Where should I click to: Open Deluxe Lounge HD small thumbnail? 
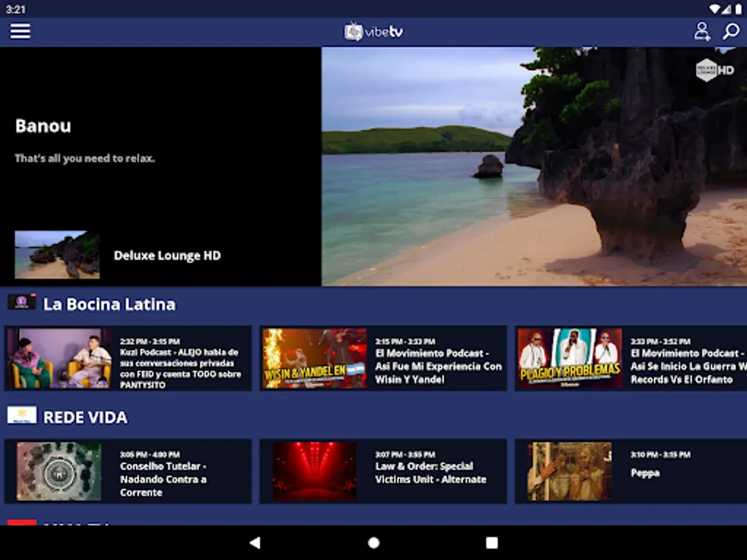(57, 254)
